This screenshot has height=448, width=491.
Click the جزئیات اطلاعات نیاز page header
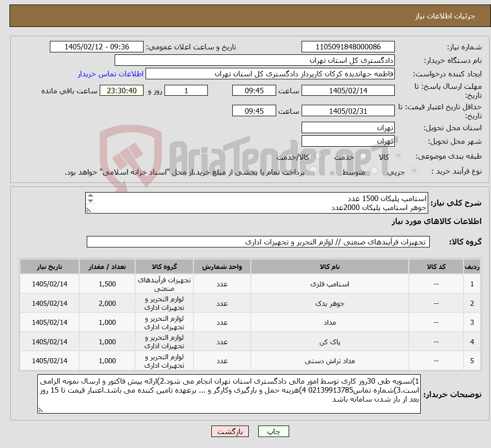[445, 16]
